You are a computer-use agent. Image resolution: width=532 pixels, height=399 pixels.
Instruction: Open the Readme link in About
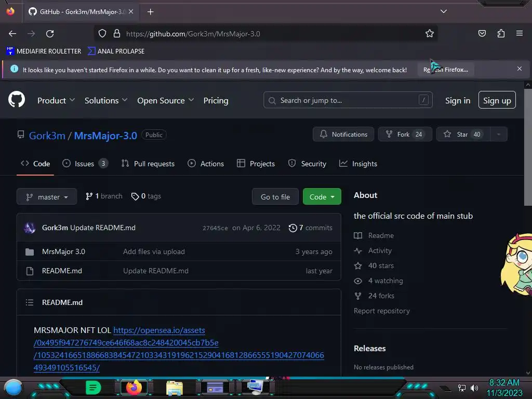[374, 235]
